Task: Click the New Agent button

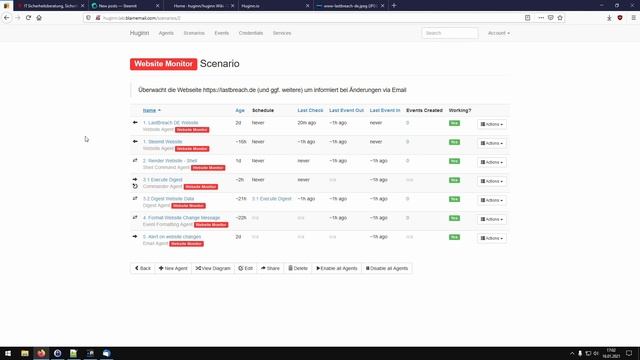Action: tap(173, 268)
